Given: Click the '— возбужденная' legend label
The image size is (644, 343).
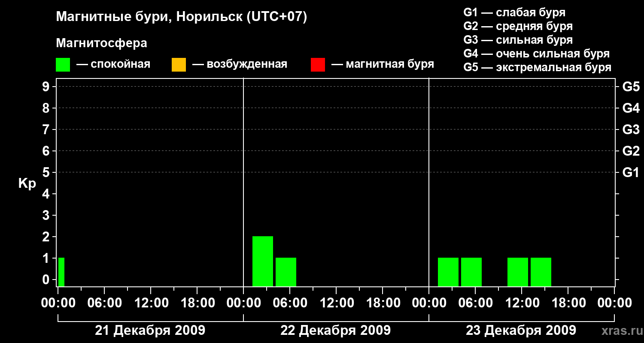Looking at the screenshot, I should point(240,65).
